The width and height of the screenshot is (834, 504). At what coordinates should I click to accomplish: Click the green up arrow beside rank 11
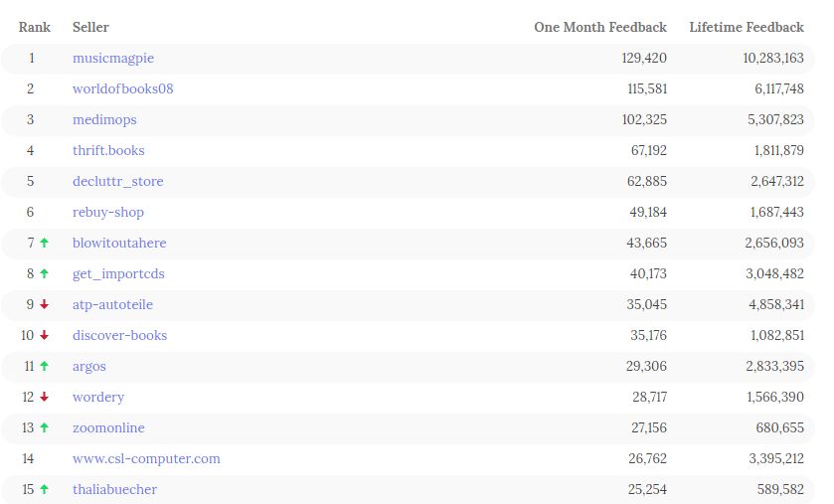(x=44, y=366)
